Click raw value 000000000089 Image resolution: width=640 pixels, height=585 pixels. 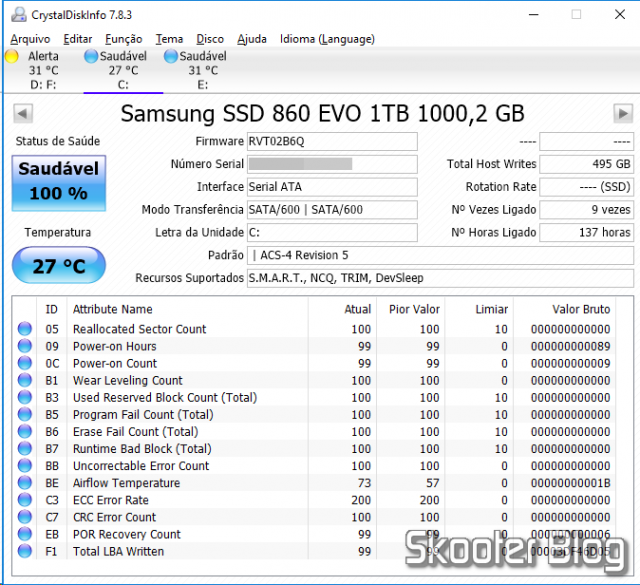click(571, 346)
